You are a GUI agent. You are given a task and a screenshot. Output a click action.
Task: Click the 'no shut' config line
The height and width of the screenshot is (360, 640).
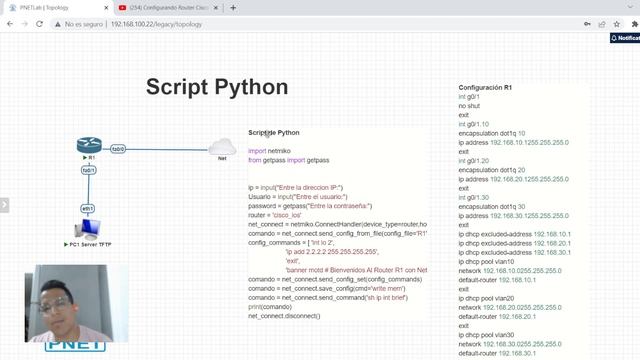click(469, 106)
